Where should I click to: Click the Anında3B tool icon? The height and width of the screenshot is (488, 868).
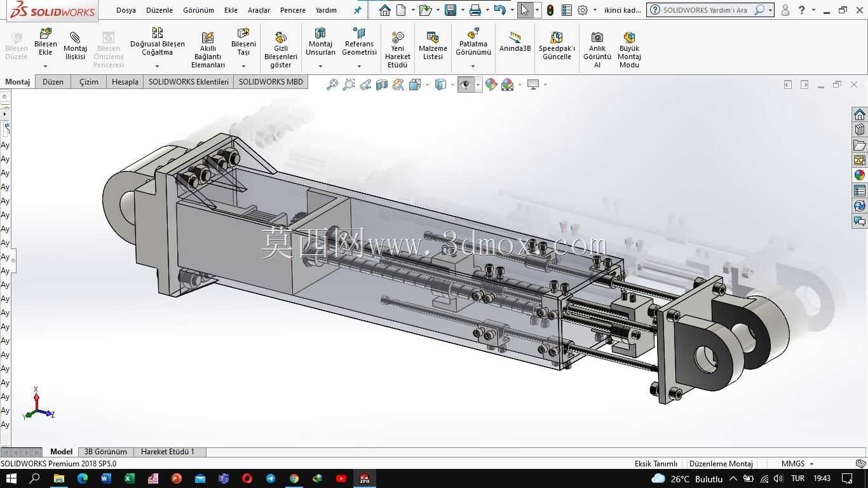(x=515, y=37)
